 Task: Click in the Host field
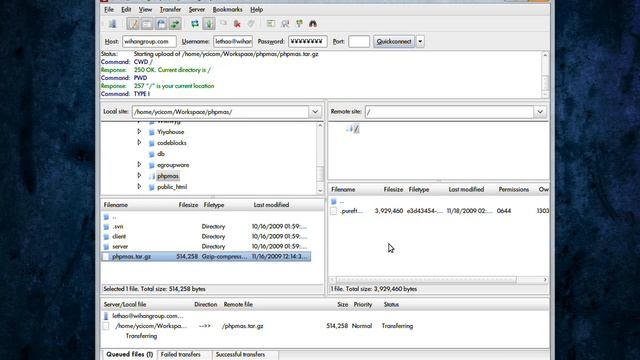coord(149,42)
